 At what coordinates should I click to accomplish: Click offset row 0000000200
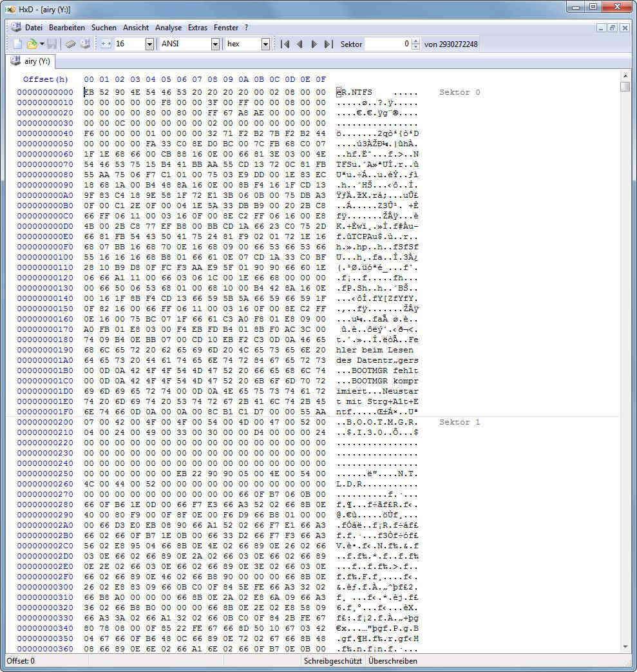pyautogui.click(x=46, y=422)
